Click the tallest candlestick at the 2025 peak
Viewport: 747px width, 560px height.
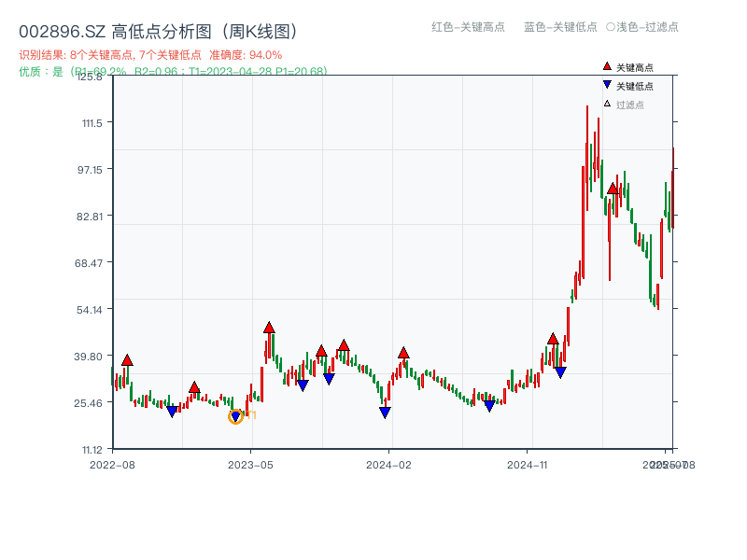tap(588, 159)
